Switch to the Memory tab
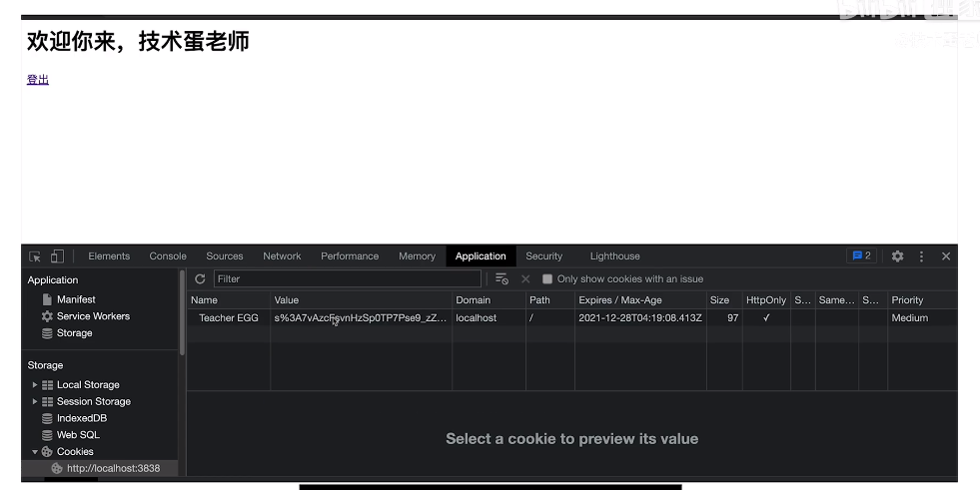Image resolution: width=980 pixels, height=490 pixels. pyautogui.click(x=417, y=255)
